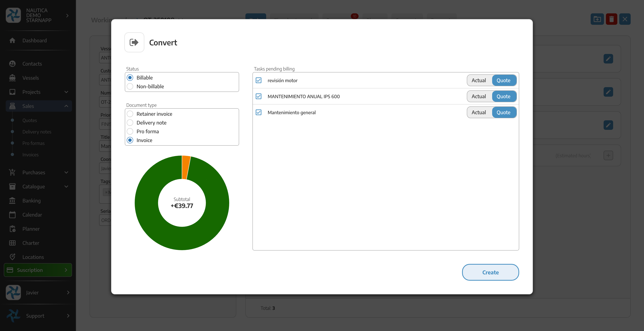The height and width of the screenshot is (331, 644).
Task: Click the Subtotal +€39.77 value
Action: pos(182,206)
